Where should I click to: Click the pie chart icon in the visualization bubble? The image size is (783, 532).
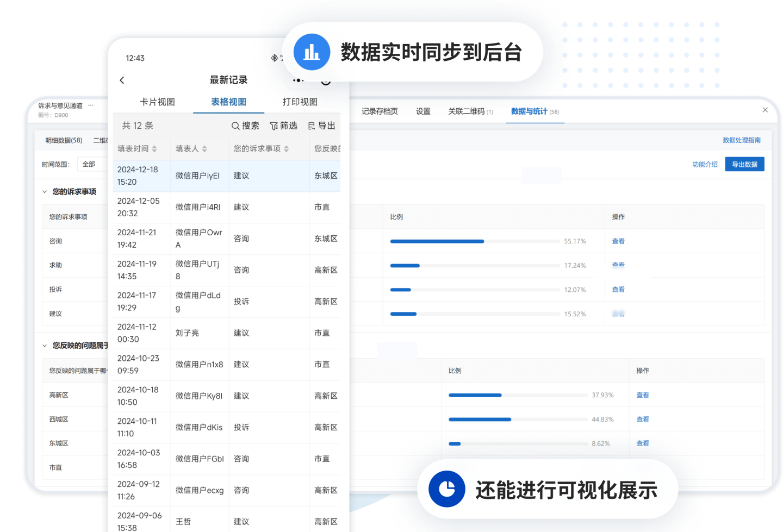(x=446, y=489)
